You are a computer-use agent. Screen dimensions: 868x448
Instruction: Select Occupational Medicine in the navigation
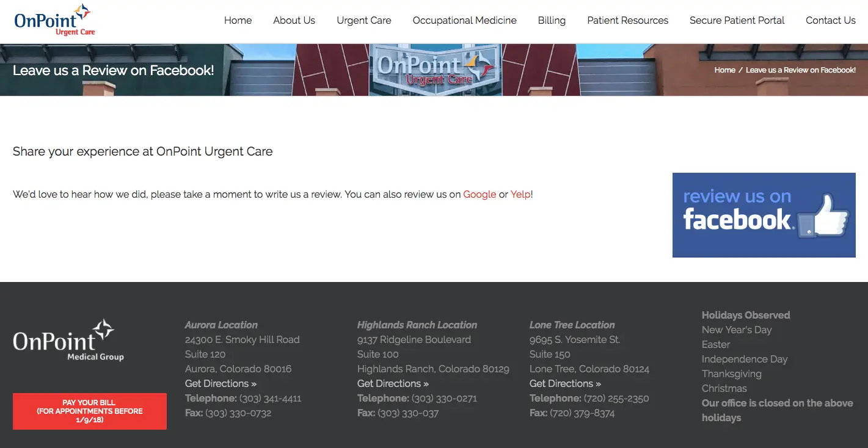pyautogui.click(x=464, y=20)
